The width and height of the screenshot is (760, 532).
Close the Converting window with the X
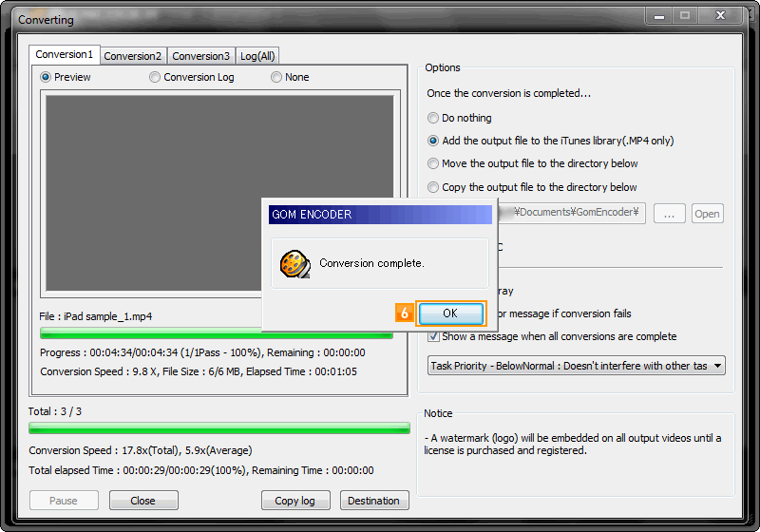721,16
